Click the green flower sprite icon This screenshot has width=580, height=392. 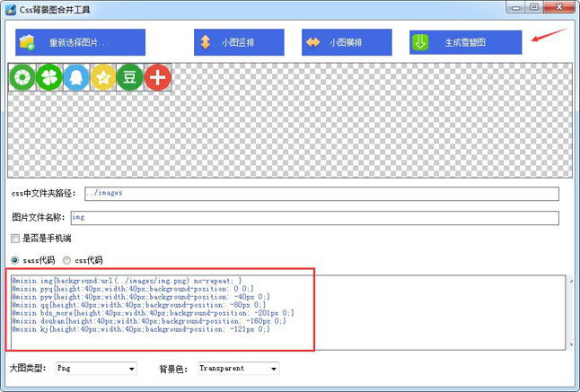22,78
